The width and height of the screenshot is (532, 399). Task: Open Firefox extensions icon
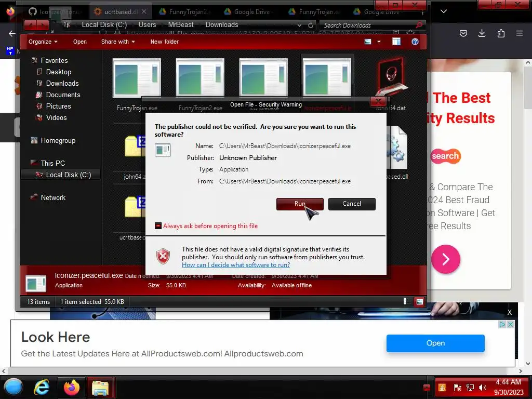coord(501,33)
